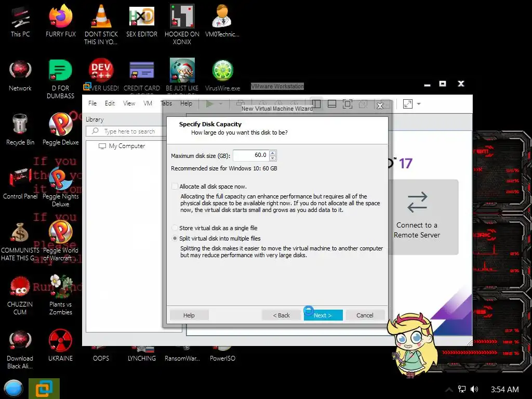Click VMware full screen mode icon

click(348, 104)
